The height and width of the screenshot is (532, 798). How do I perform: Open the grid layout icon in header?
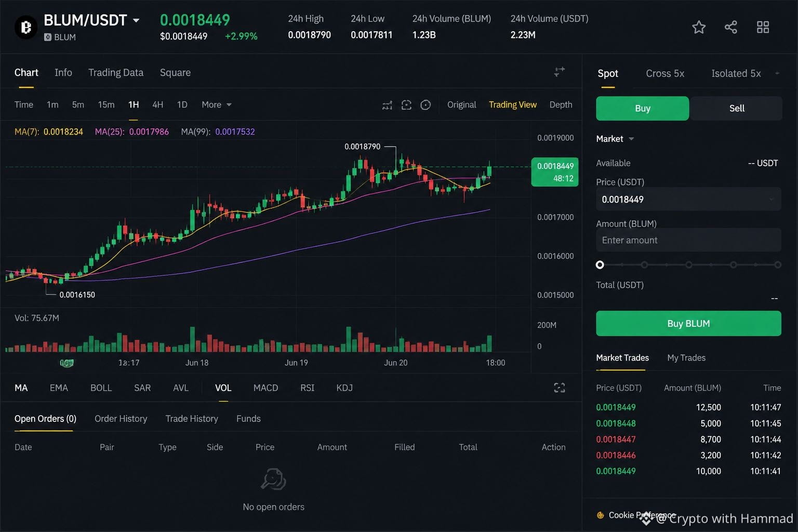click(x=763, y=27)
